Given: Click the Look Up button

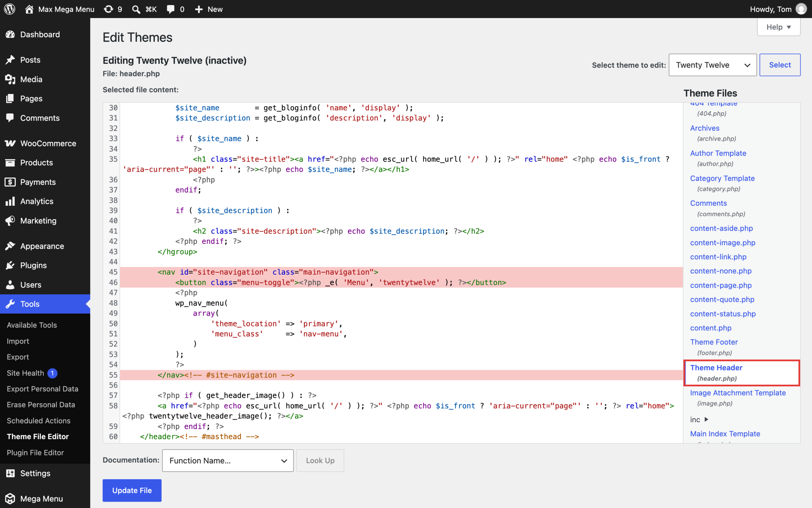Looking at the screenshot, I should click(320, 461).
